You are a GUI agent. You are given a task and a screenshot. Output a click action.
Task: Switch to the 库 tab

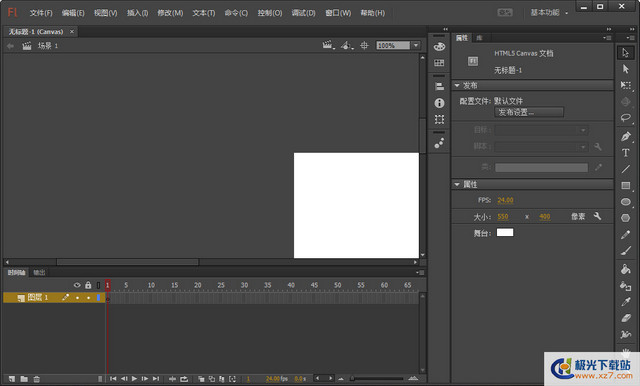(479, 38)
